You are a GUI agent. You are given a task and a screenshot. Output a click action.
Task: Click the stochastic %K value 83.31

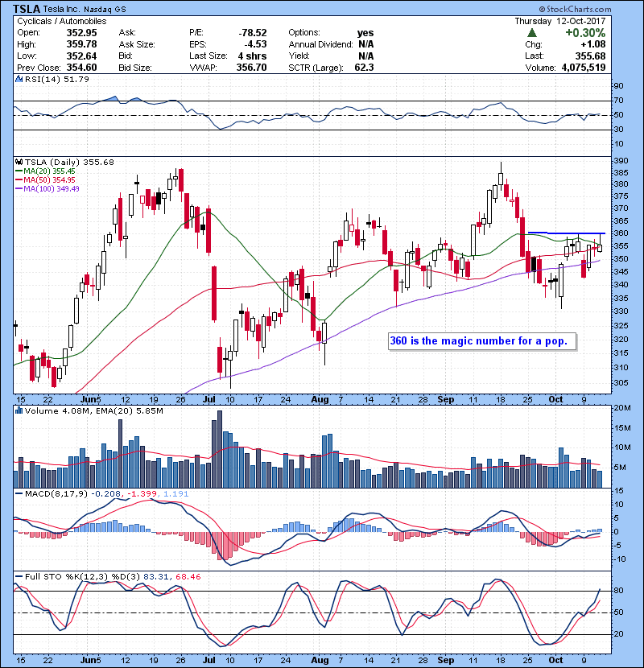tap(155, 577)
